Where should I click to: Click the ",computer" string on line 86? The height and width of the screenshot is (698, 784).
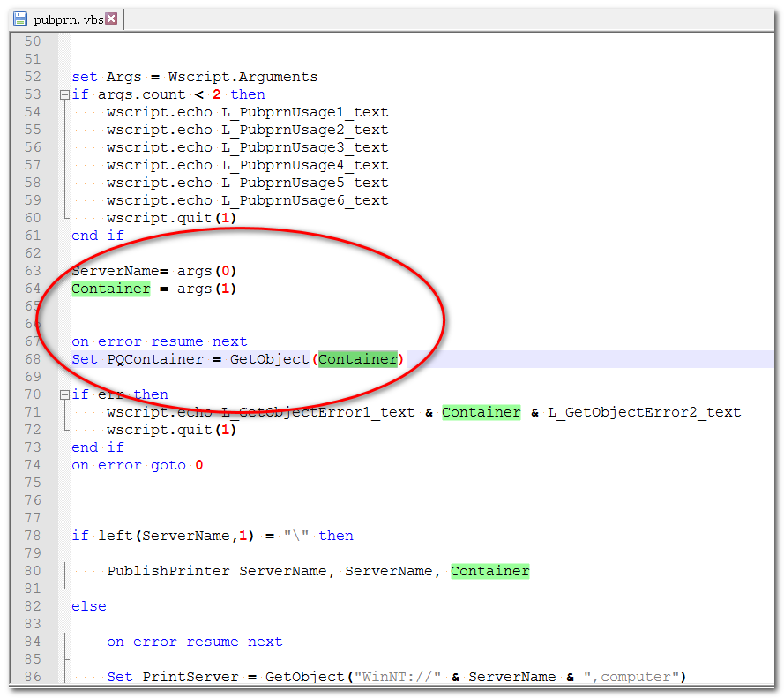pos(631,677)
